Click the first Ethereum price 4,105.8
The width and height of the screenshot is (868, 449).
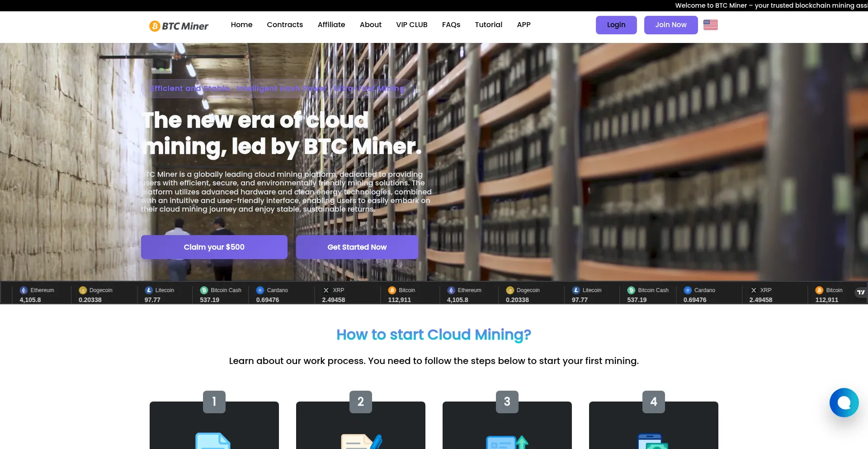pos(30,300)
